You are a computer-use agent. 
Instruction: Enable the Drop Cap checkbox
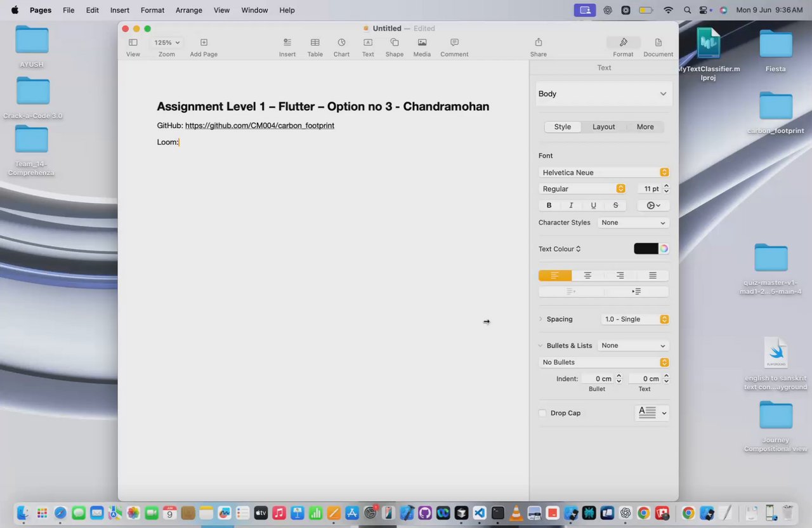click(542, 413)
